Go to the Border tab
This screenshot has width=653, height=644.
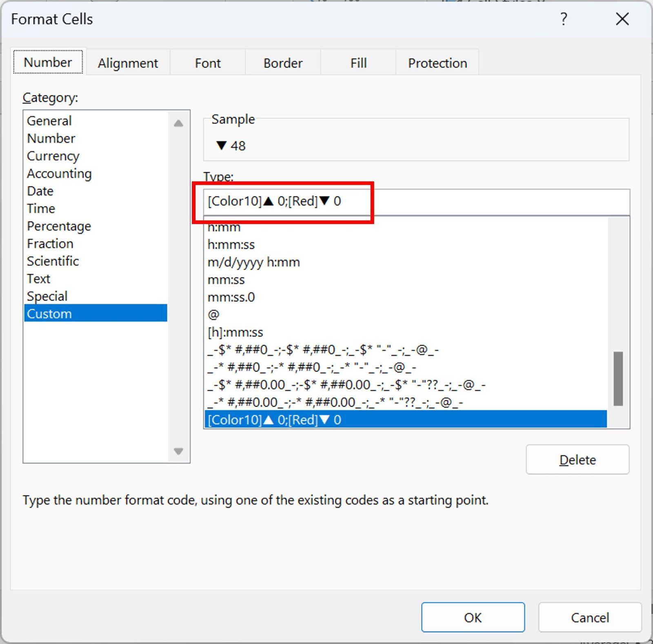tap(283, 63)
